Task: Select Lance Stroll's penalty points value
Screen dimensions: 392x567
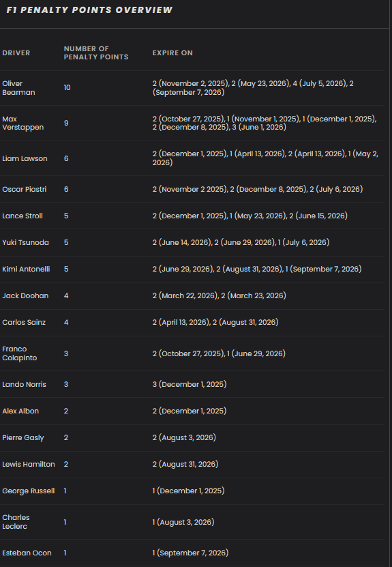Action: click(x=66, y=216)
